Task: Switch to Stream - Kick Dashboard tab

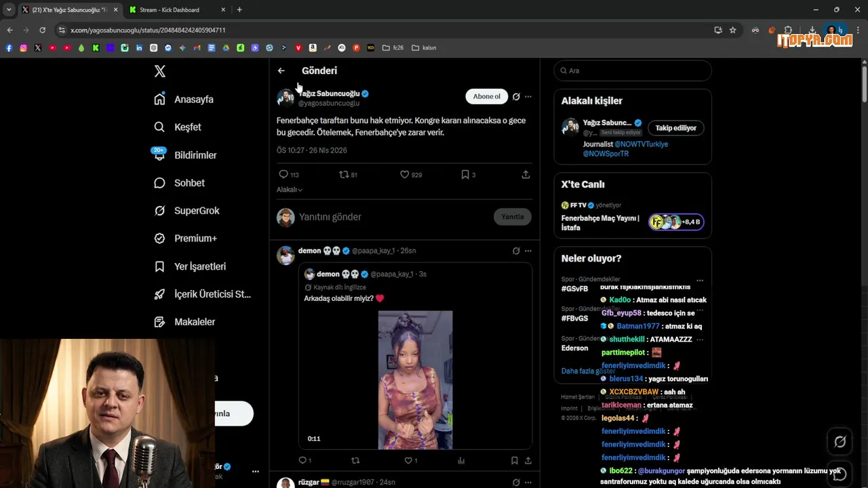Action: tap(170, 9)
